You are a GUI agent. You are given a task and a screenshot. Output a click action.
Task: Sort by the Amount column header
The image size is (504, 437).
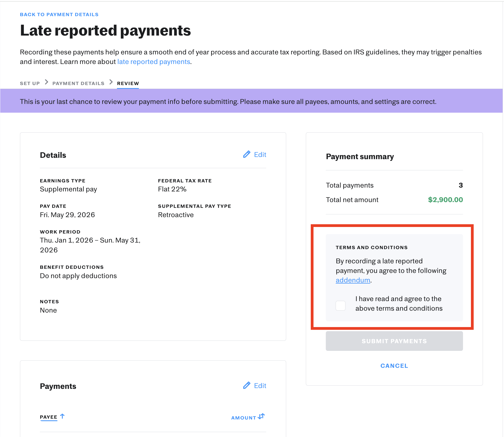[244, 418]
